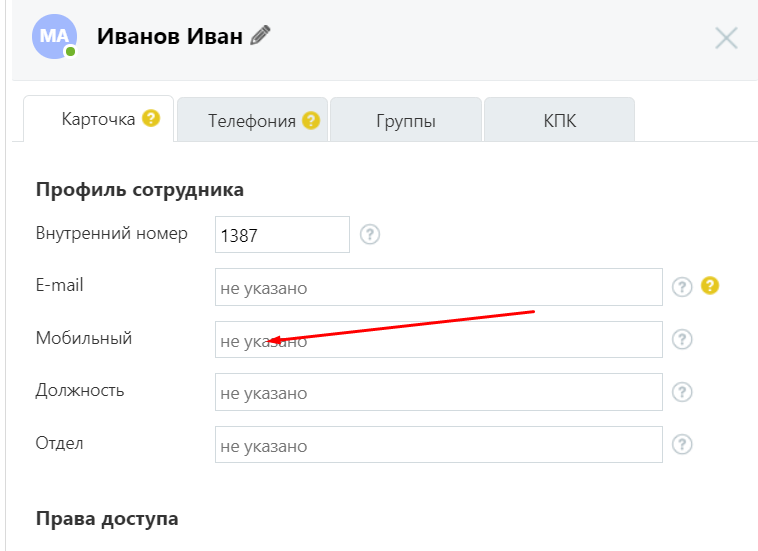Click the MA avatar circle
This screenshot has width=758, height=551.
coord(54,37)
